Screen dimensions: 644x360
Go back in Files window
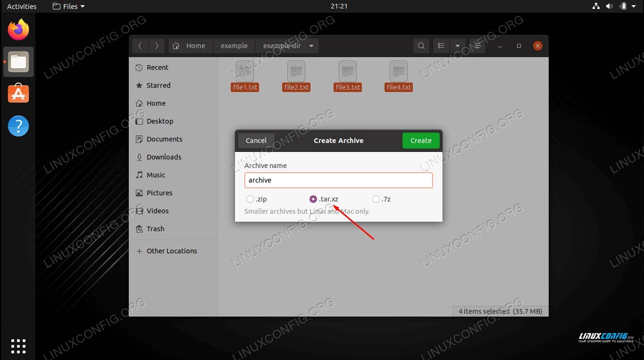tap(140, 46)
